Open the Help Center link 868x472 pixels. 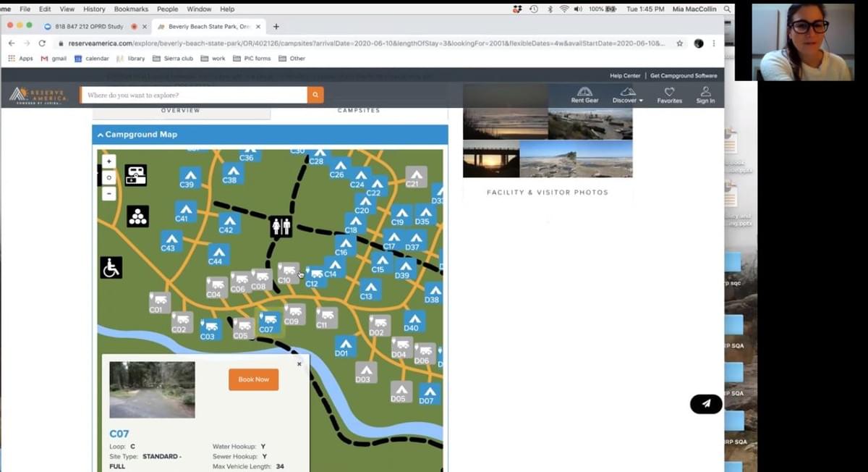click(x=626, y=75)
